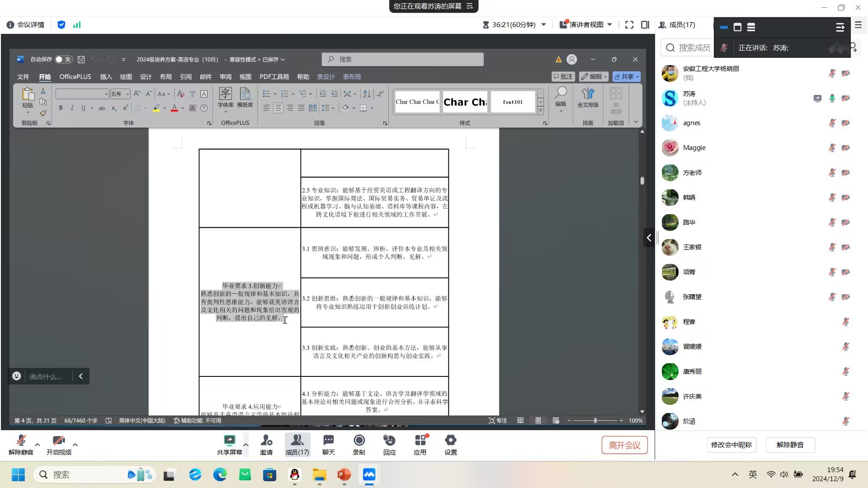Click the zoom slider in Word status bar
The width and height of the screenshot is (868, 488).
point(595,421)
